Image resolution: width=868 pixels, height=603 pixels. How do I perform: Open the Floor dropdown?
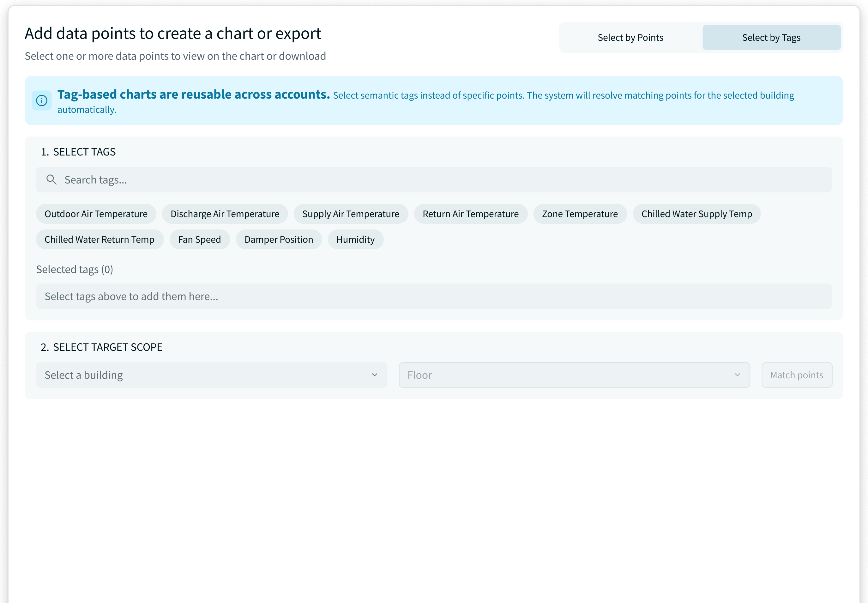click(574, 375)
